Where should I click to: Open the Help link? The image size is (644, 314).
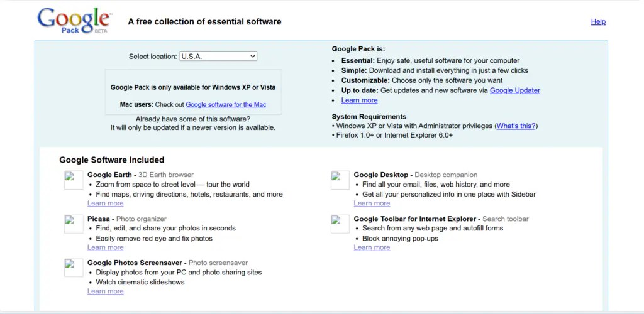click(x=598, y=22)
